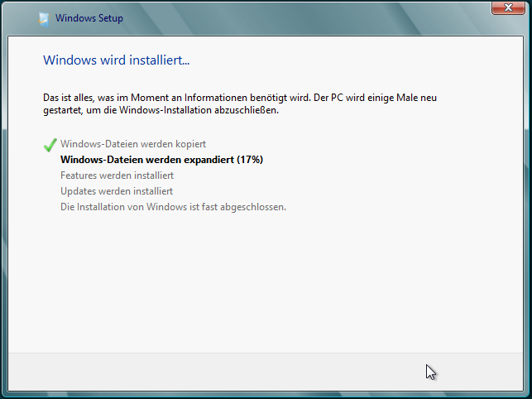
Task: Click the blank white area below steps
Action: coord(265,281)
